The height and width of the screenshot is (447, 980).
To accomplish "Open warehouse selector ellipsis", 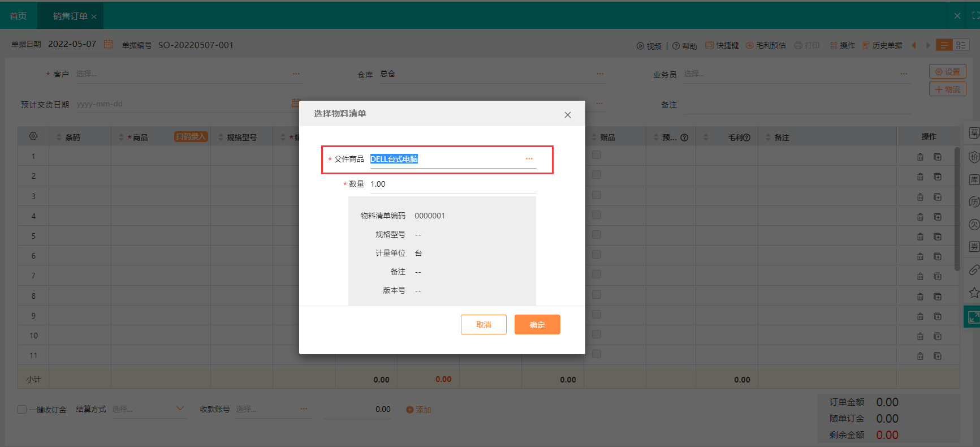I will (600, 74).
